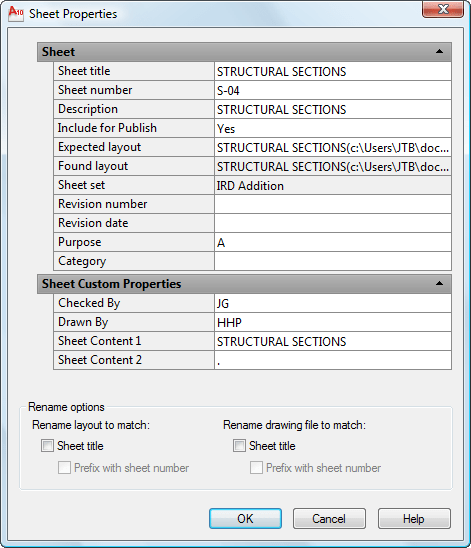Open Help for Sheet Properties
The image size is (471, 548).
tap(414, 518)
